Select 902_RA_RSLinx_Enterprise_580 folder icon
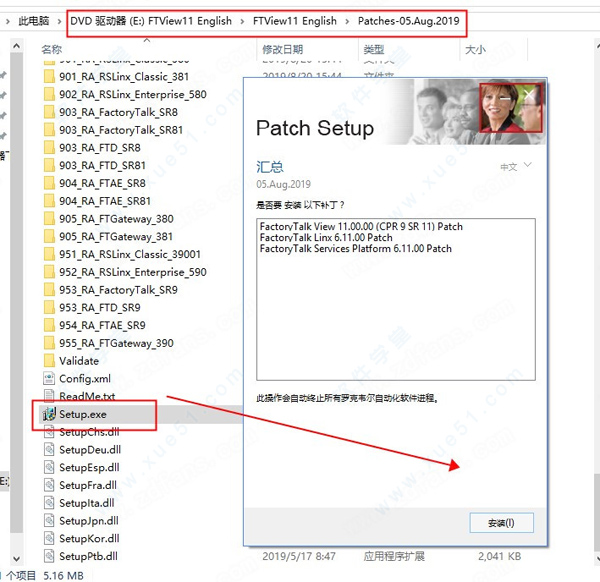Viewport: 600px width, 582px height. point(49,94)
